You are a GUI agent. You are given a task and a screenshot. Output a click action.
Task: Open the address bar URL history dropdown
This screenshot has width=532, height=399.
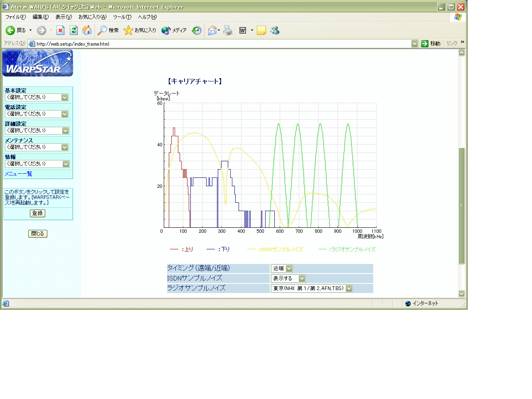(x=414, y=44)
